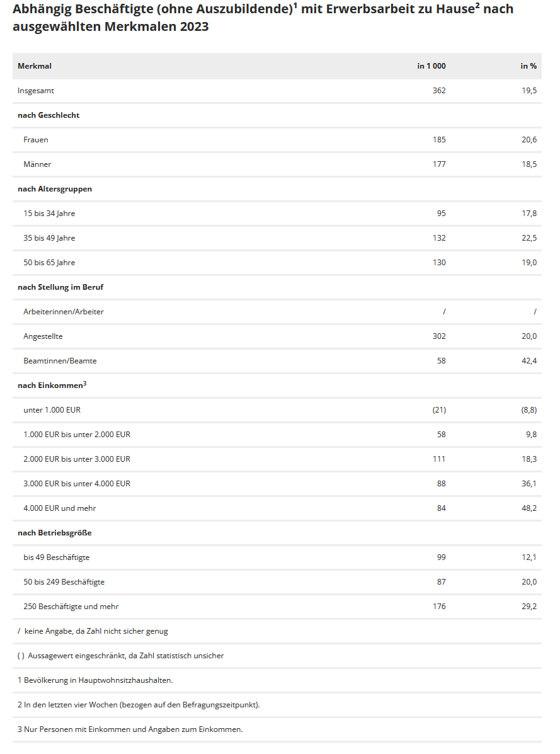Viewport: 560px width, 754px height.
Task: Select the "Insgesamt" row label
Action: click(36, 91)
